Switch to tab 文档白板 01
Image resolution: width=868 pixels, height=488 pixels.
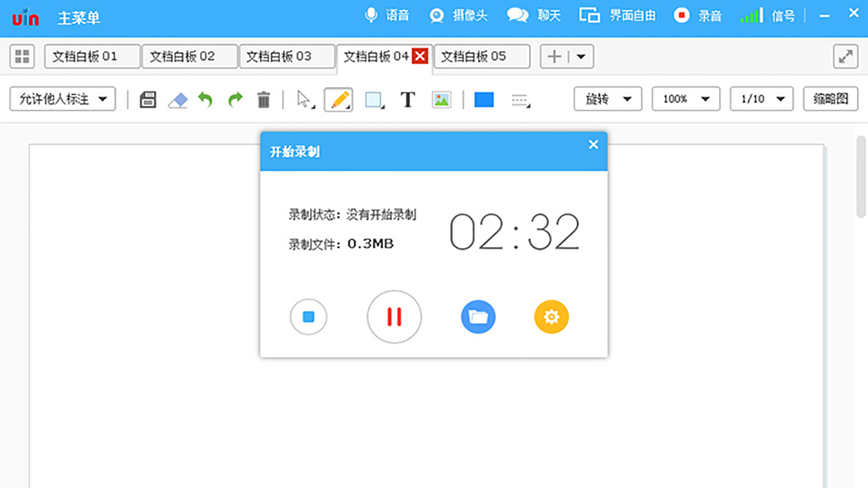point(92,56)
